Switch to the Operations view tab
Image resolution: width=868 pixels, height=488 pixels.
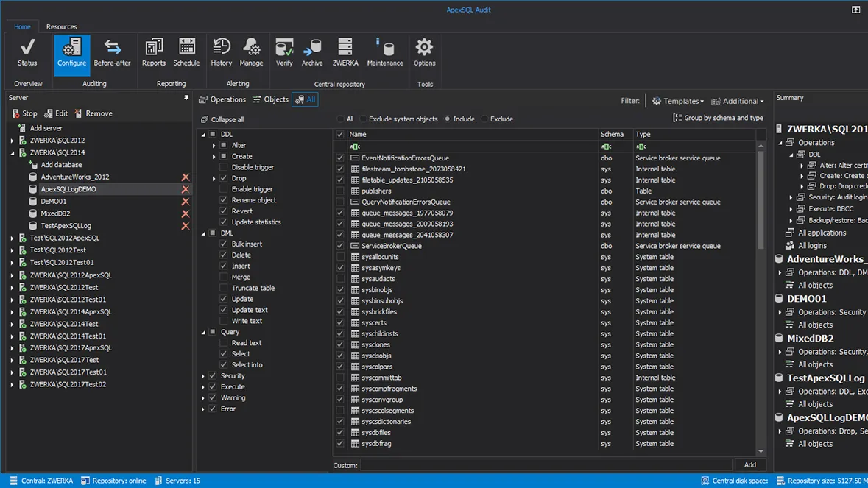pos(222,99)
